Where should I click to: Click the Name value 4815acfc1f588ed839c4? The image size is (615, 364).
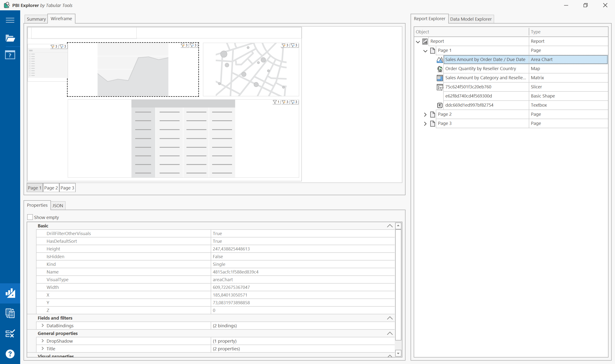[303, 272]
